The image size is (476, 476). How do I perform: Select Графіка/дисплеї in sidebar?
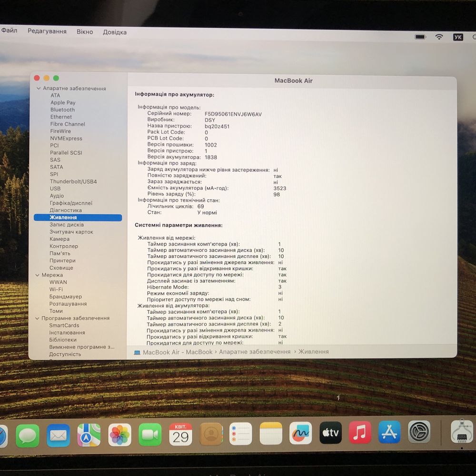coord(71,203)
